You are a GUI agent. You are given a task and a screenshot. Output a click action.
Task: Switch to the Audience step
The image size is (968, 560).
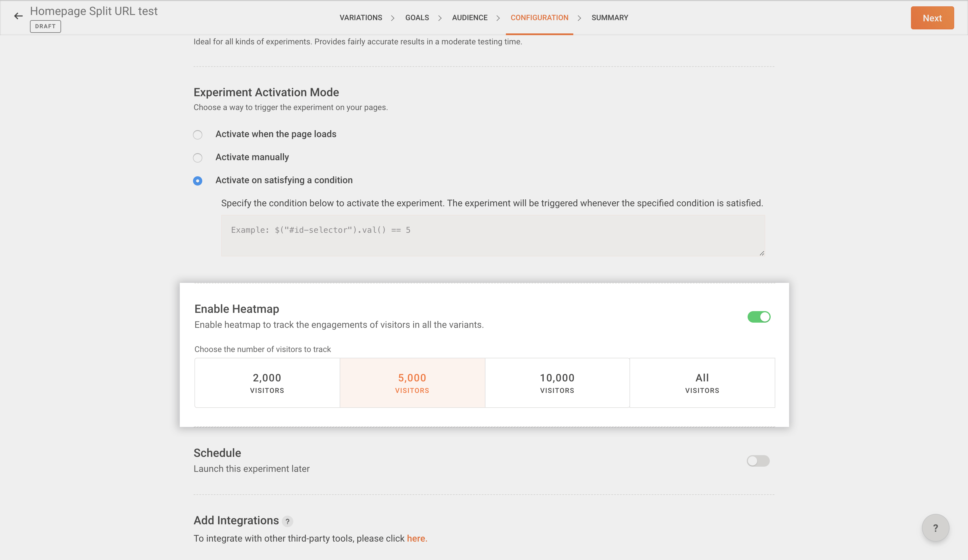469,18
